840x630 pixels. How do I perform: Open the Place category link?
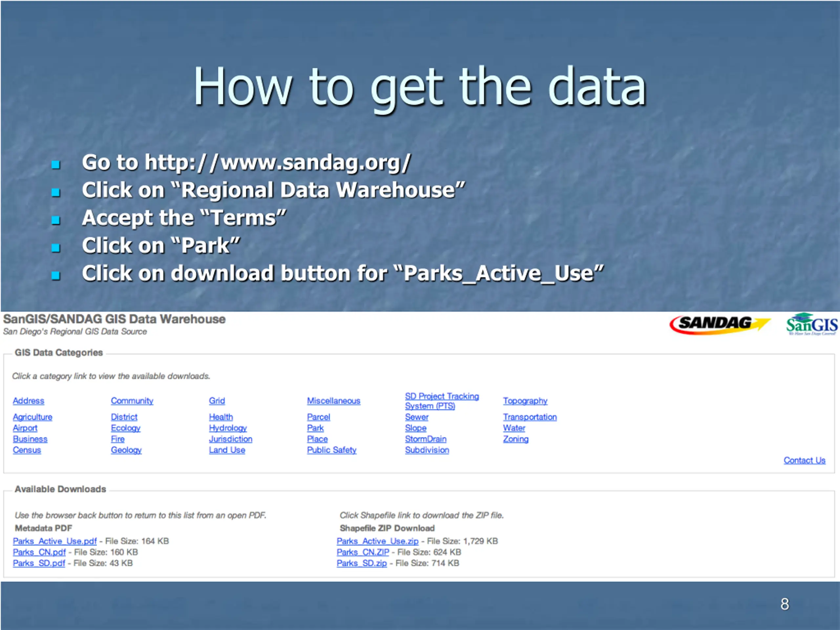[318, 439]
